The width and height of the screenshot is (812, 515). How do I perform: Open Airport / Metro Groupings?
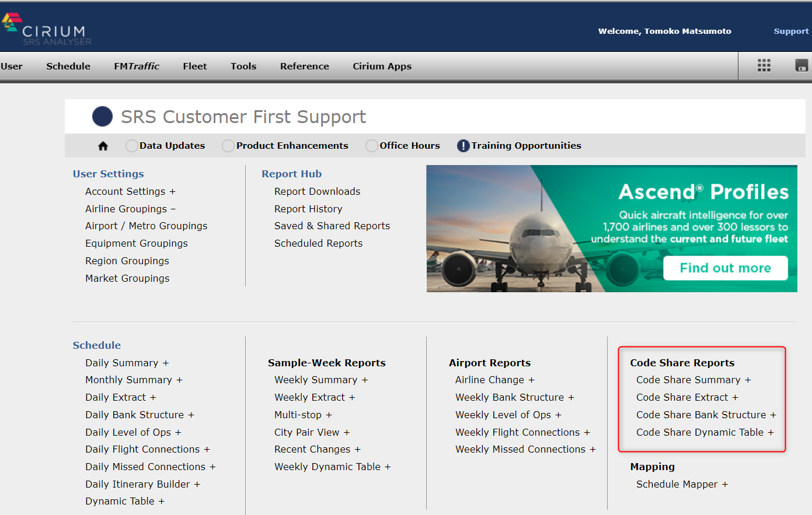(146, 226)
